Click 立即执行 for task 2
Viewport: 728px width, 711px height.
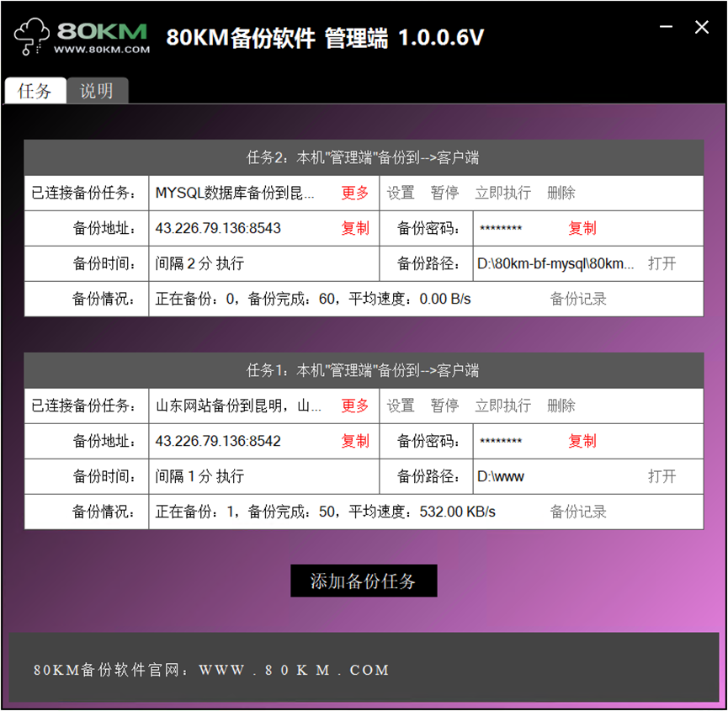tap(502, 193)
